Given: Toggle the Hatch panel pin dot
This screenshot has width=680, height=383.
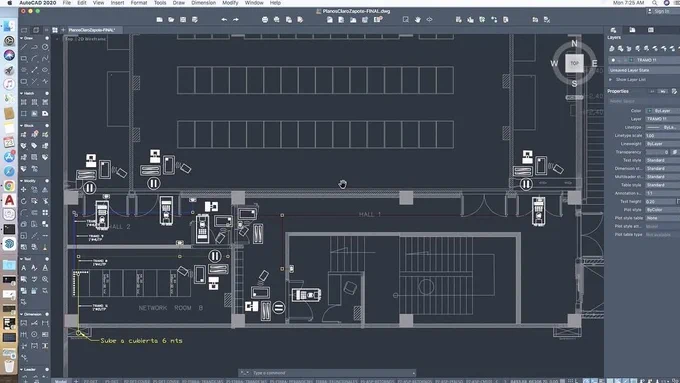Looking at the screenshot, I should tap(47, 93).
